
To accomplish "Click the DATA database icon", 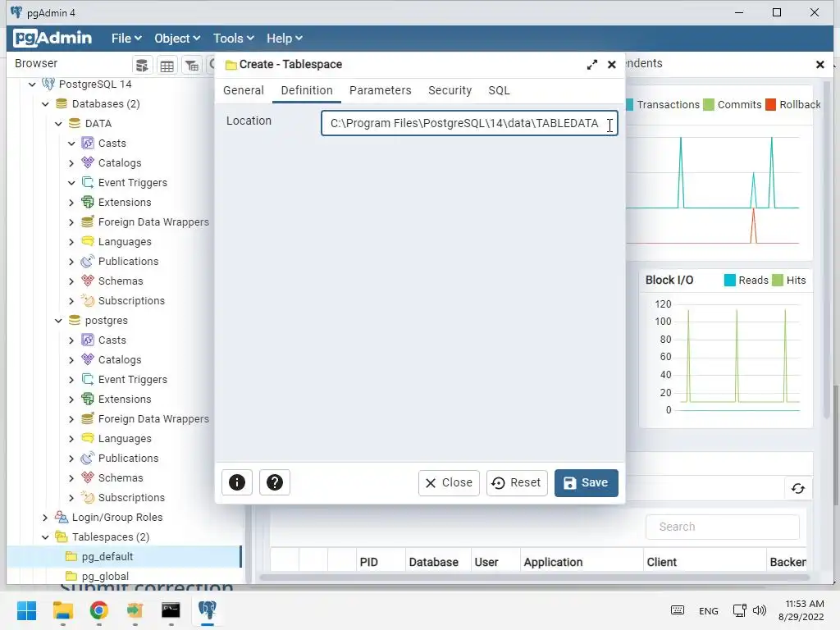I will tap(75, 123).
